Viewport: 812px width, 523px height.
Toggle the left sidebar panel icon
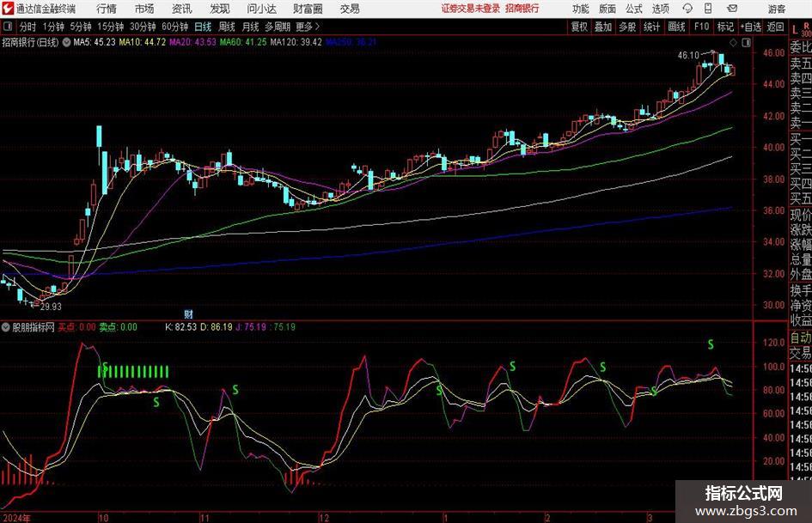click(8, 27)
